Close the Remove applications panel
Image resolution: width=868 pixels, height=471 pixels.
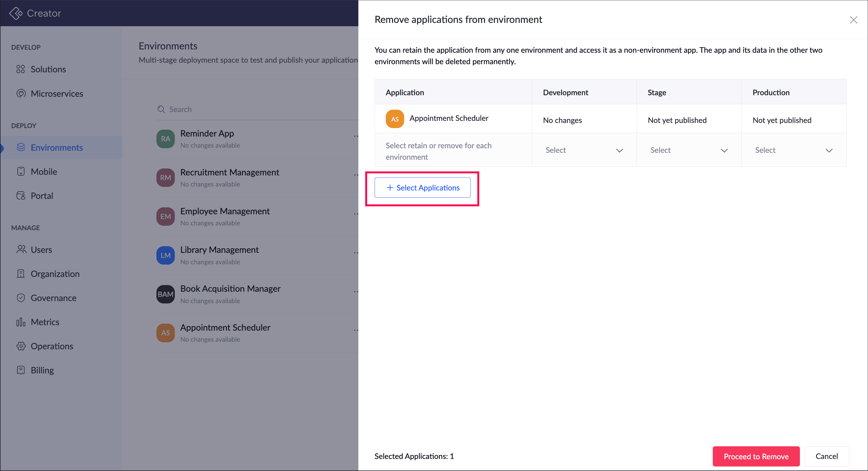(x=853, y=20)
